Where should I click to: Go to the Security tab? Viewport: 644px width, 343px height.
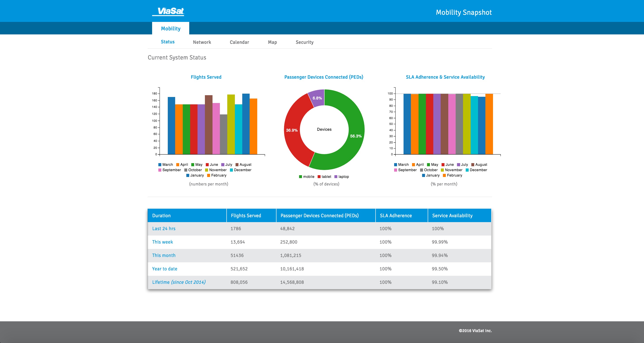coord(304,42)
